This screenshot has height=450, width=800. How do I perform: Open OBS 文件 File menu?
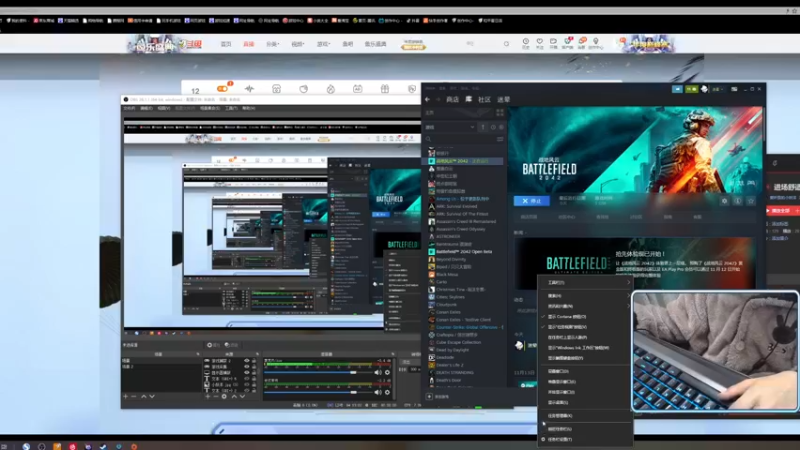pos(129,108)
